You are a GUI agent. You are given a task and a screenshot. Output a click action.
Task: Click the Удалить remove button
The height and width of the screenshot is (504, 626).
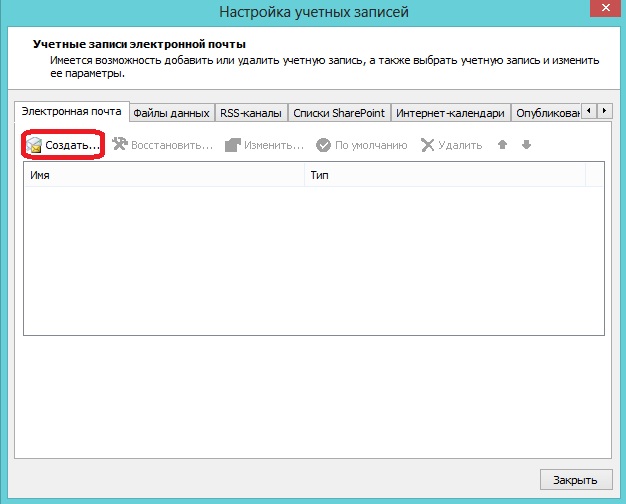pos(452,145)
